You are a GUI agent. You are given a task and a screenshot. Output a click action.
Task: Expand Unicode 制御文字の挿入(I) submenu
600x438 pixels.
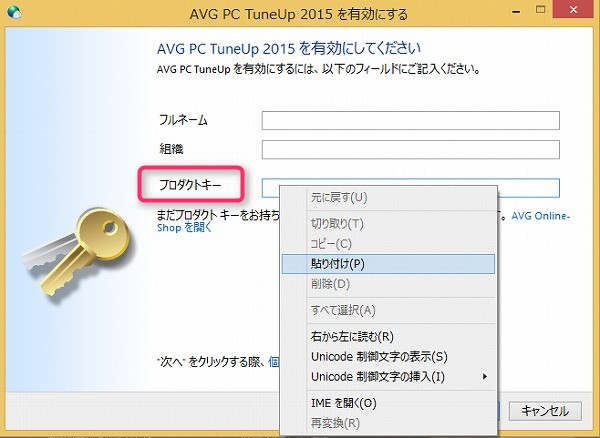click(388, 377)
